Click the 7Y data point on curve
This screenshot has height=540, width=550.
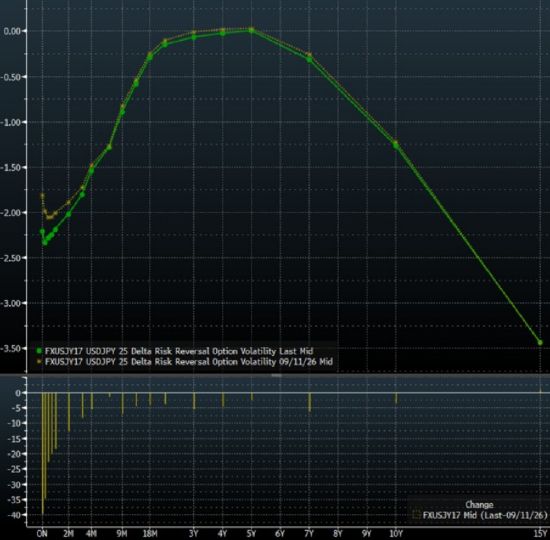pos(309,60)
